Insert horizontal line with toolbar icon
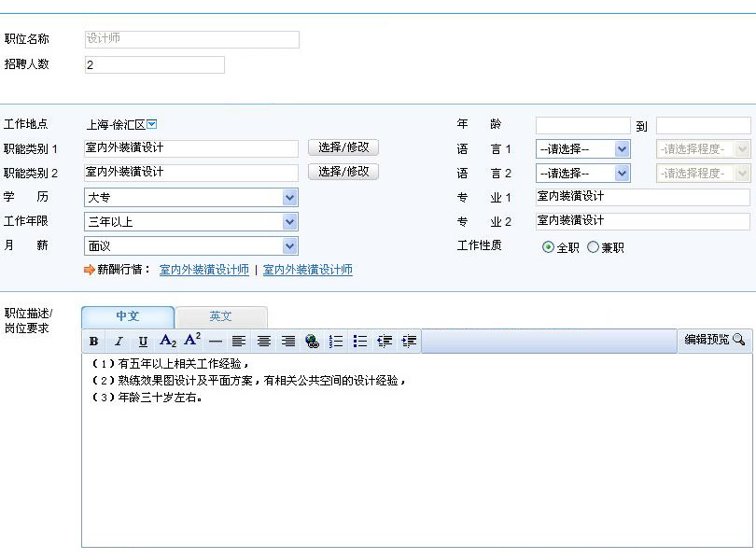This screenshot has height=559, width=756. coord(216,342)
